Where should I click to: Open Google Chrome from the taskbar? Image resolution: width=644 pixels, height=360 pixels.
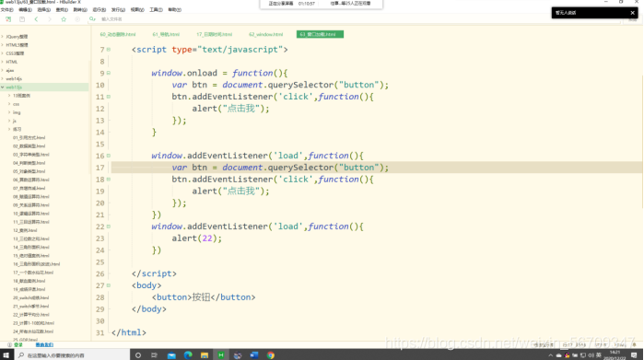[x=271, y=355]
